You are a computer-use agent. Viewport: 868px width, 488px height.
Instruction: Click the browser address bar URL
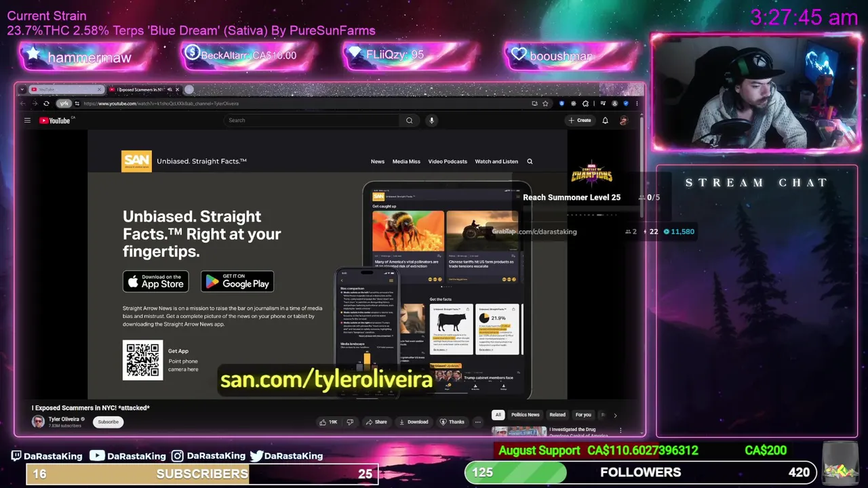coord(161,104)
